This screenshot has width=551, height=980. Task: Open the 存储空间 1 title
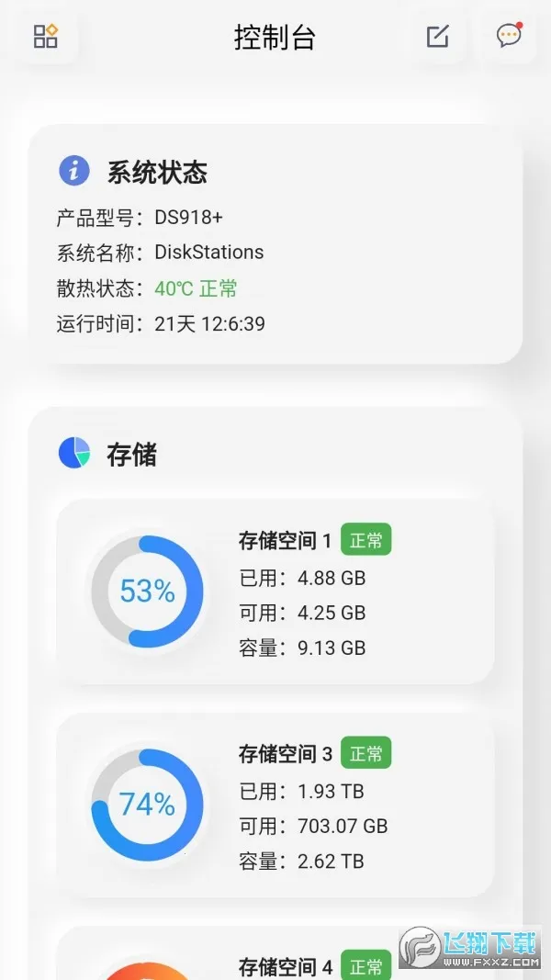[x=285, y=541]
